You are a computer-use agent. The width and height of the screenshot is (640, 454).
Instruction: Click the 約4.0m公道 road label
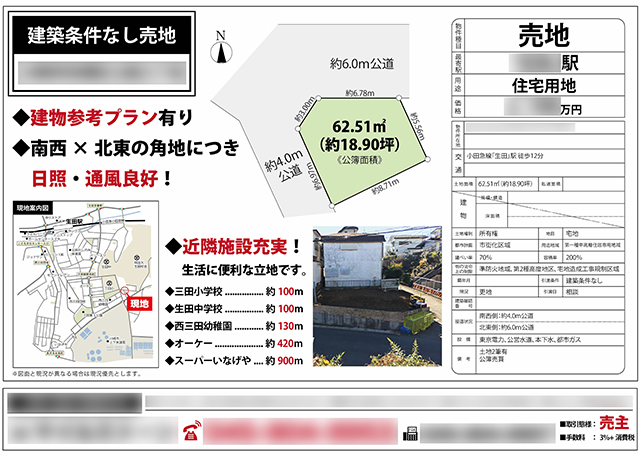[x=283, y=165]
